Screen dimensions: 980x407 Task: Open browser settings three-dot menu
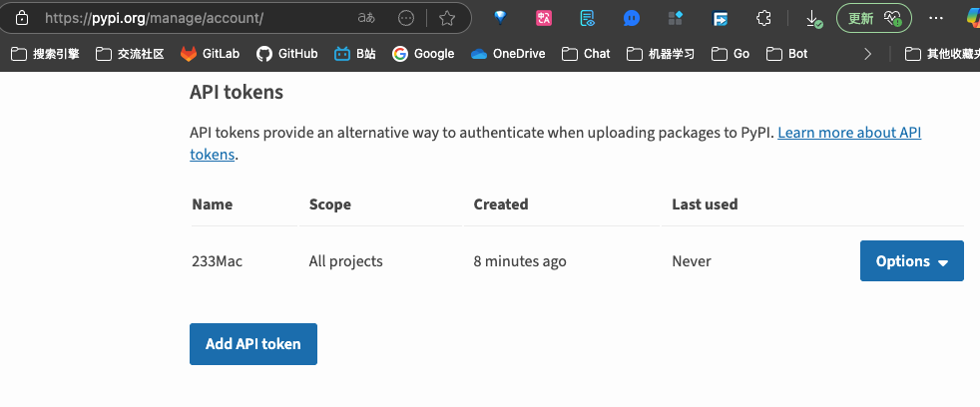pos(936,18)
